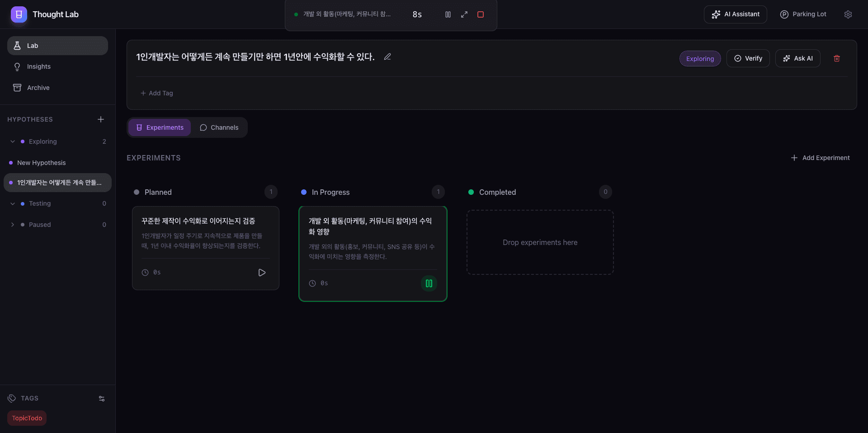The image size is (868, 433).
Task: Click Add Experiment
Action: tap(820, 158)
